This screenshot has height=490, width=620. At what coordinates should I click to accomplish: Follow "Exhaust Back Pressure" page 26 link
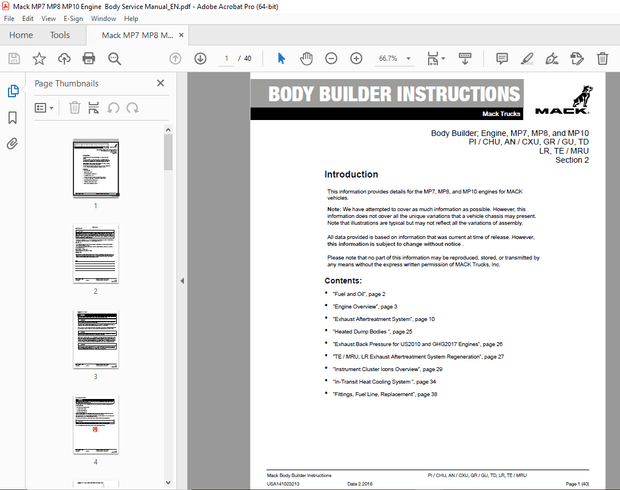[418, 344]
